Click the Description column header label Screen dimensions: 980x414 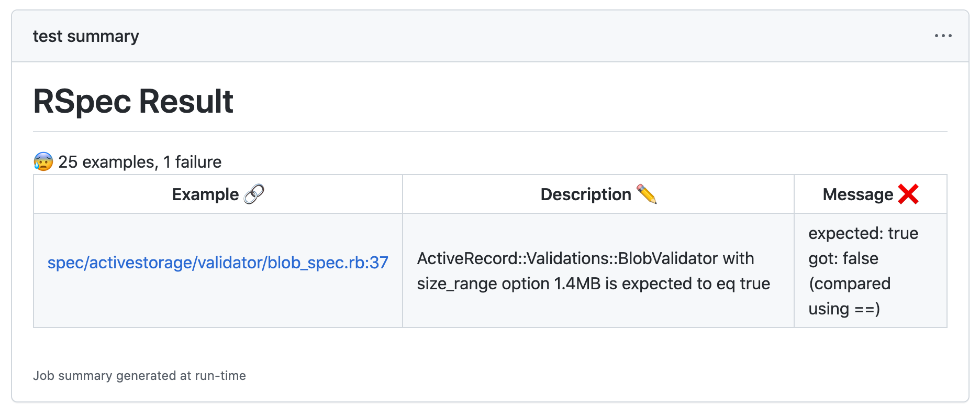[586, 194]
